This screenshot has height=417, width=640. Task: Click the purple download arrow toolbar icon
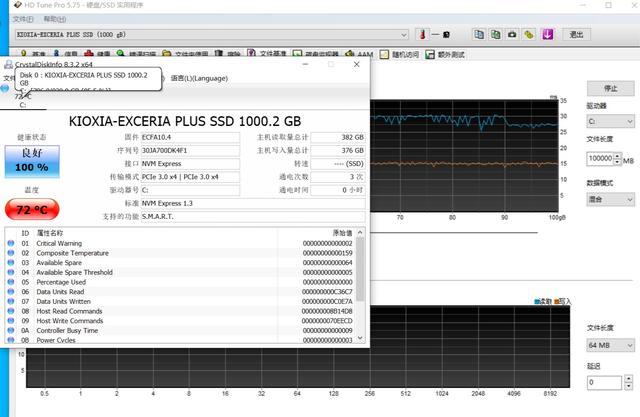547,34
